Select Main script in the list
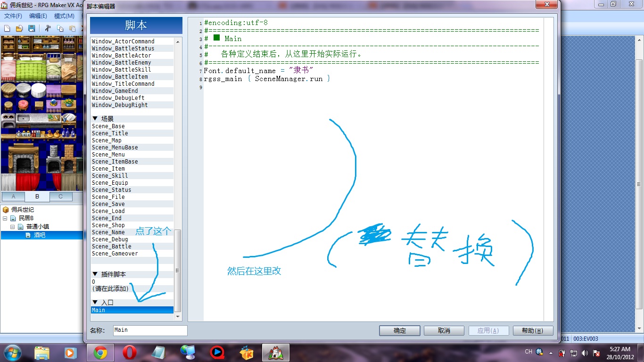 point(132,310)
